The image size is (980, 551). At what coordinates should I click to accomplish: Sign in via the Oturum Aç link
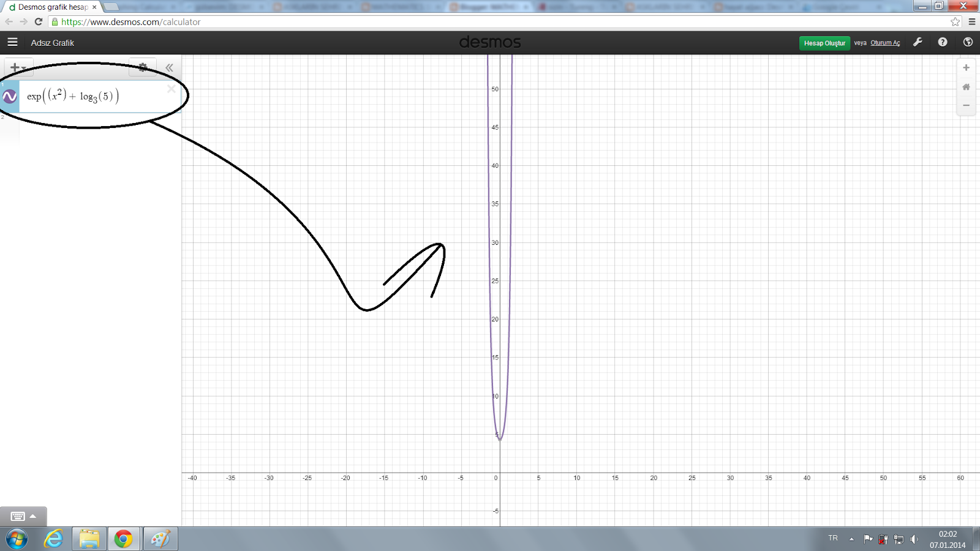click(x=885, y=42)
